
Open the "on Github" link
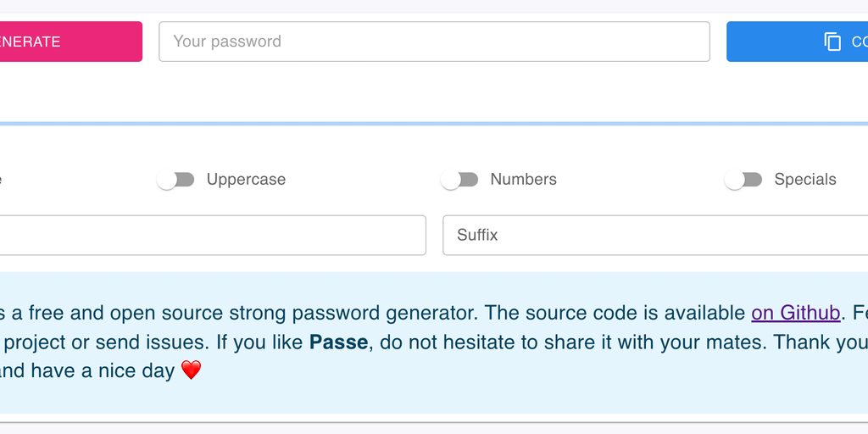click(795, 314)
